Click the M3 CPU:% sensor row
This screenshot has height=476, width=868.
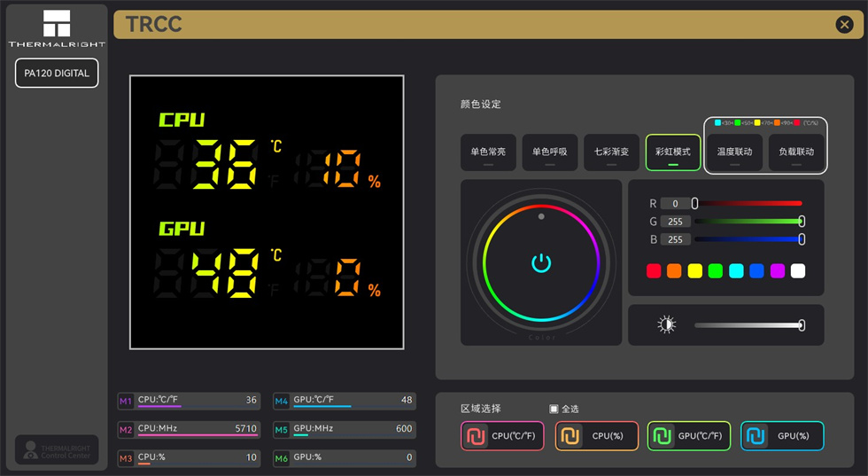(188, 458)
